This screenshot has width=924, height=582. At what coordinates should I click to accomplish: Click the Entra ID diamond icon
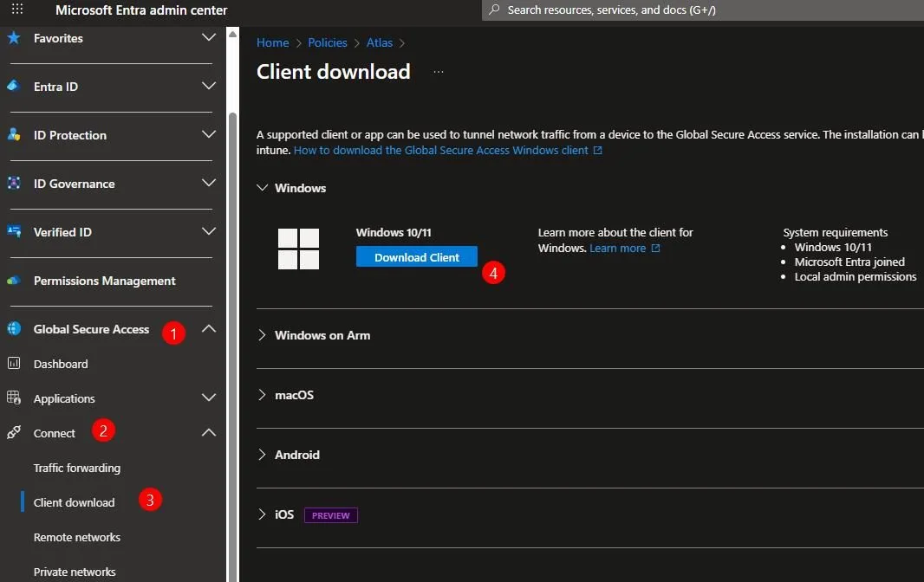tap(14, 86)
